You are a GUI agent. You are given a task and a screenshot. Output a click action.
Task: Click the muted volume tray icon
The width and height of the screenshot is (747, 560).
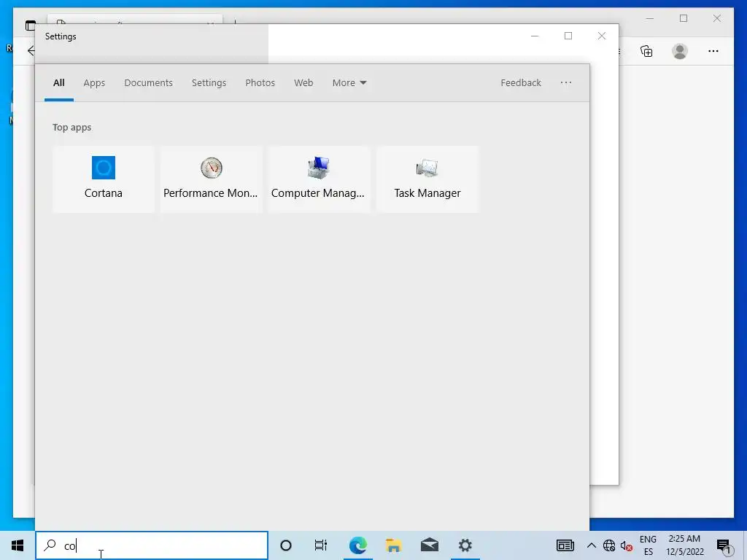pos(627,545)
